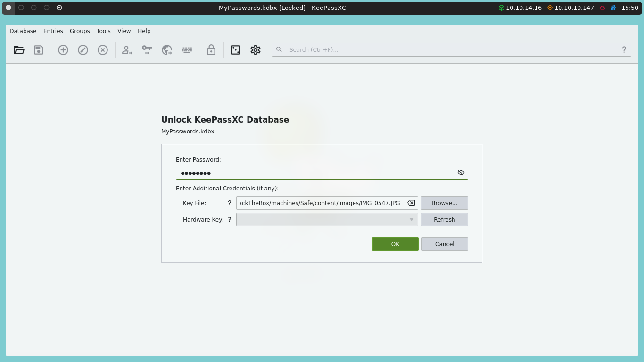Click the red cloud tray icon
Viewport: 644px width, 362px height.
603,8
